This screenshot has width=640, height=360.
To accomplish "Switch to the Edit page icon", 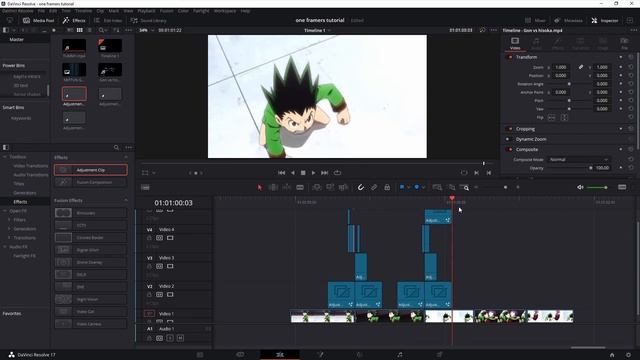I will [x=280, y=354].
